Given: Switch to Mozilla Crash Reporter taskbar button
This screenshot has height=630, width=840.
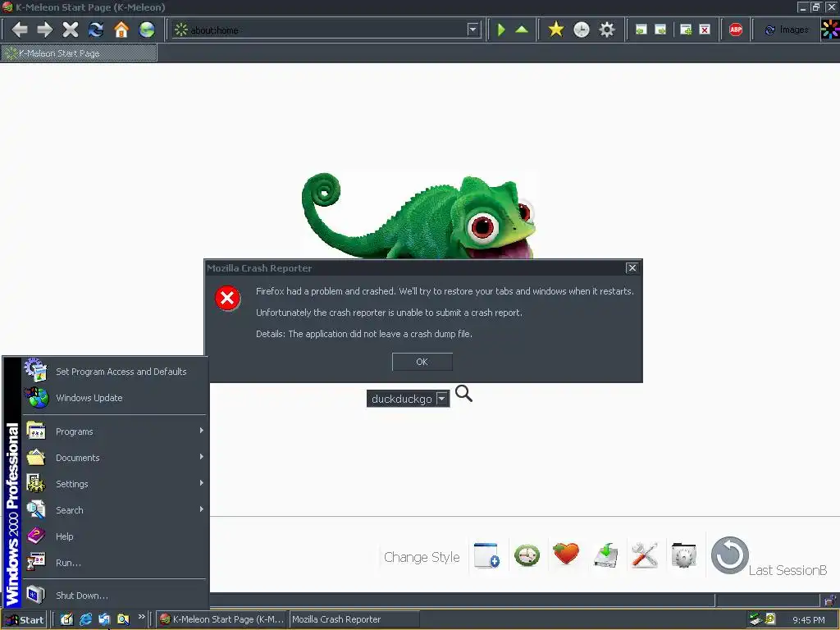Looking at the screenshot, I should click(354, 619).
